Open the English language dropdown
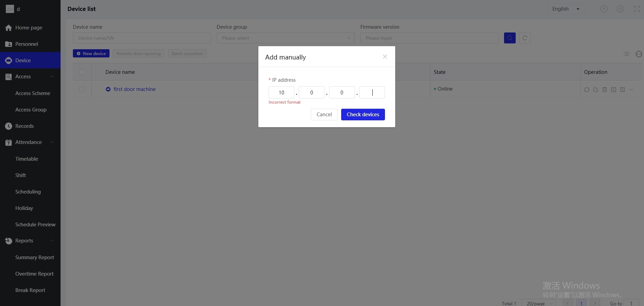This screenshot has height=306, width=644. coord(566,9)
